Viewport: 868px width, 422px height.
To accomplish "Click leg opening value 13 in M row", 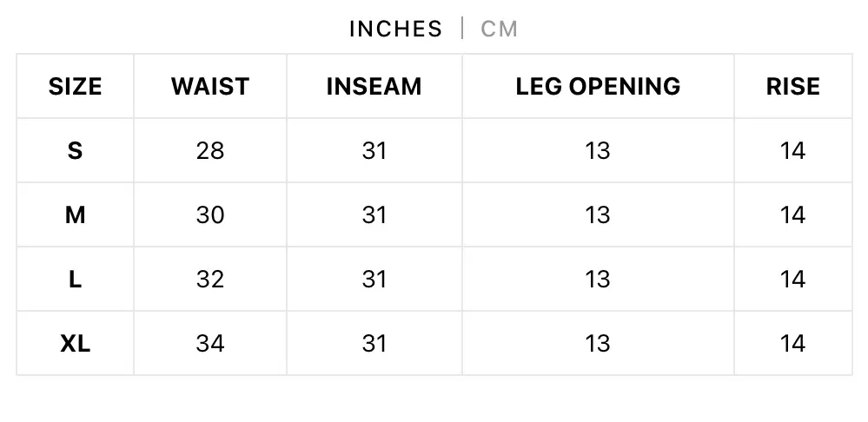I will pos(598,214).
